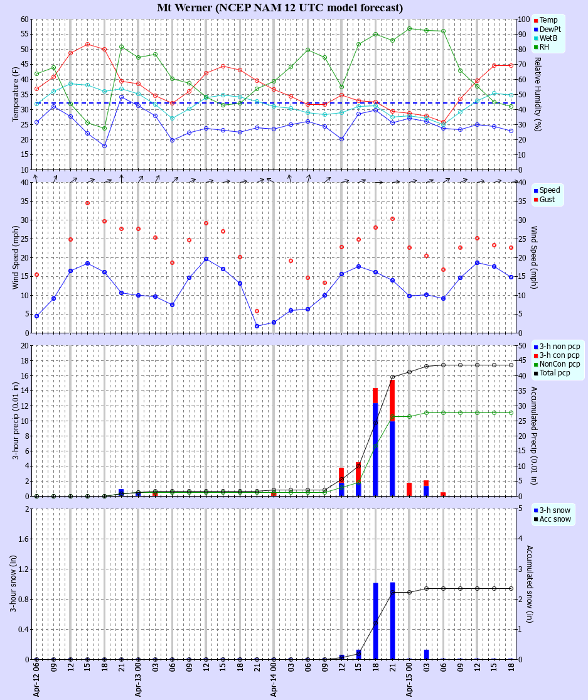
Task: Click the 3-h snow legend entry
Action: [554, 510]
